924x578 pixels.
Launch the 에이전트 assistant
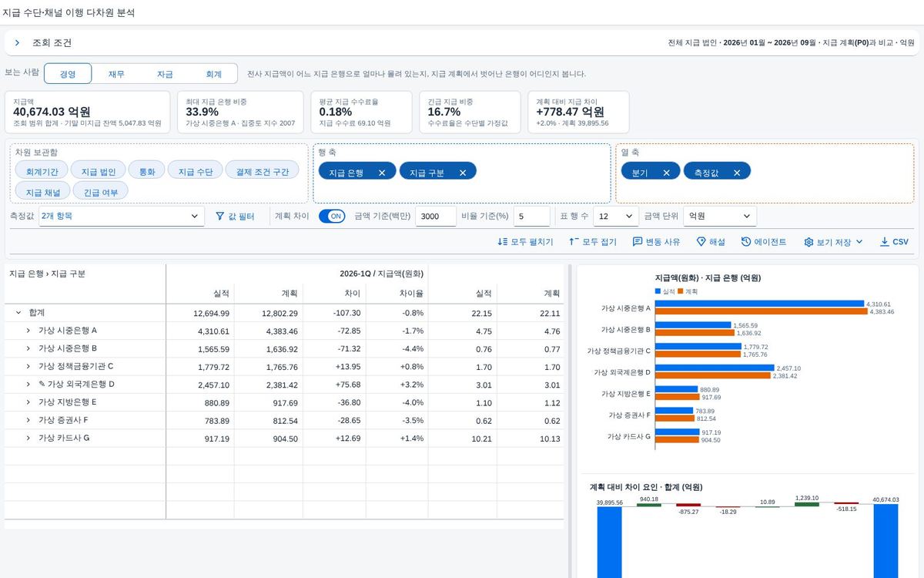[764, 242]
